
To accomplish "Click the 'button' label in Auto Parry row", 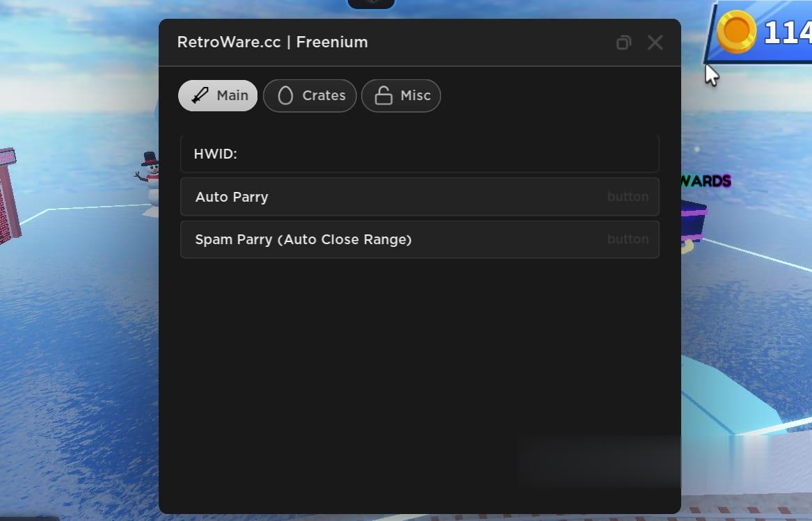I will (628, 197).
